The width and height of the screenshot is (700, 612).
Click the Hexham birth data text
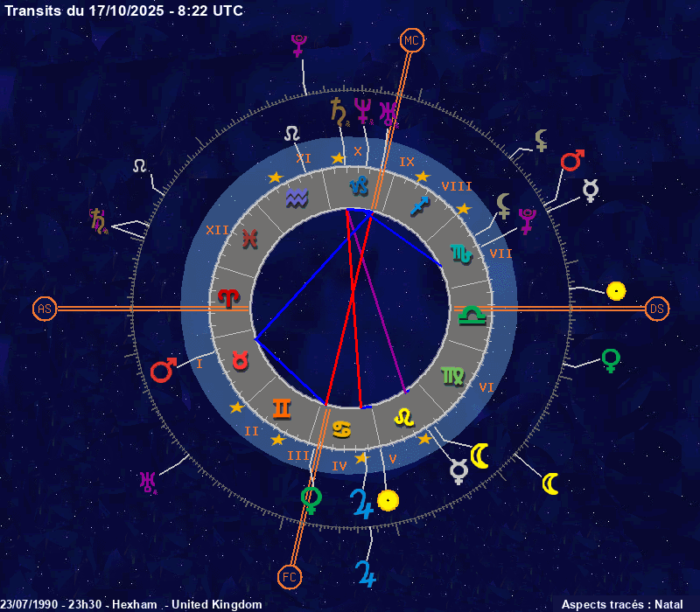(x=131, y=604)
